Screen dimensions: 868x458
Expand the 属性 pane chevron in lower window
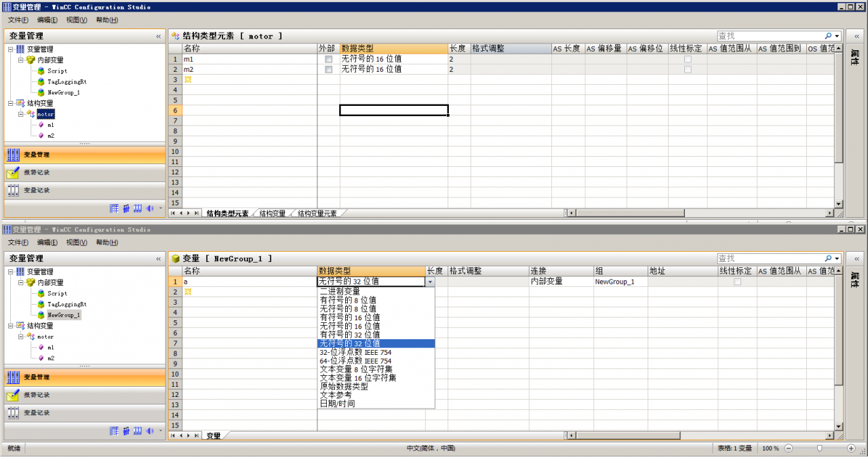pos(855,259)
